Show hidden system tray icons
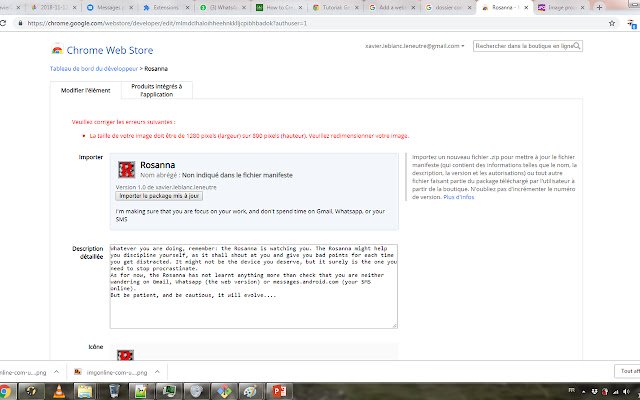This screenshot has width=640, height=400. click(583, 392)
